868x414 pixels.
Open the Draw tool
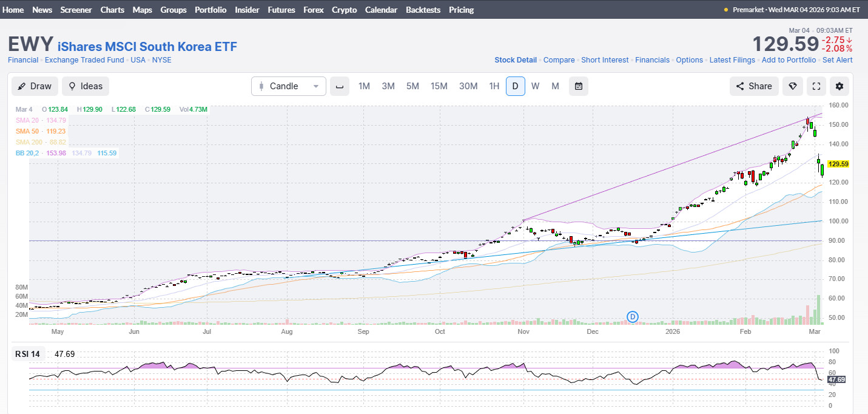(x=35, y=86)
